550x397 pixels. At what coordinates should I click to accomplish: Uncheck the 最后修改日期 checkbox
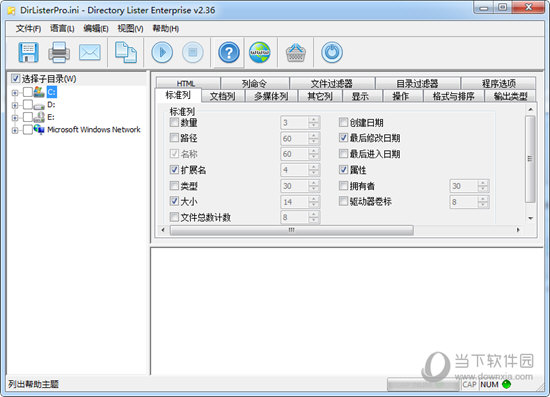pyautogui.click(x=343, y=137)
